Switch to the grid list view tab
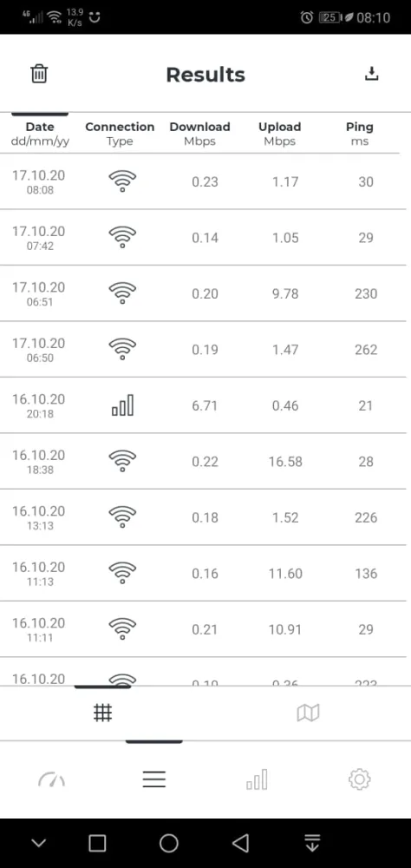Image resolution: width=411 pixels, height=868 pixels. pos(103,713)
